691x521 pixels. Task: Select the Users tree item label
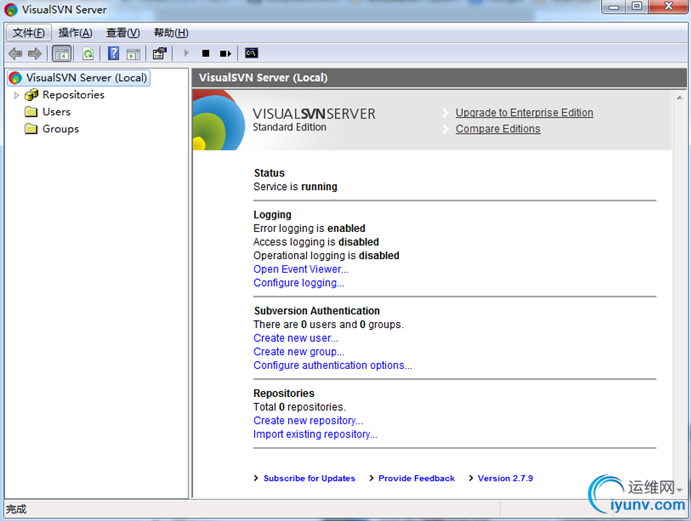(56, 112)
